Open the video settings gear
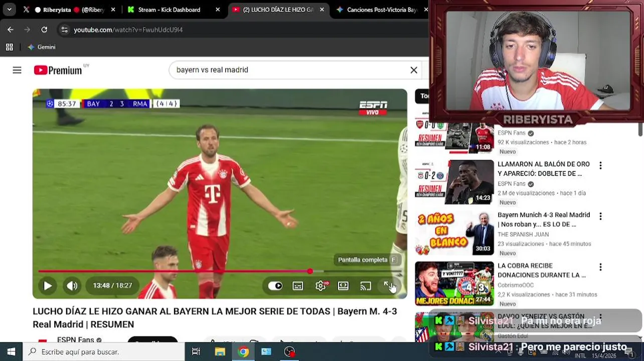Screen dimensions: 644x361 coord(320,286)
